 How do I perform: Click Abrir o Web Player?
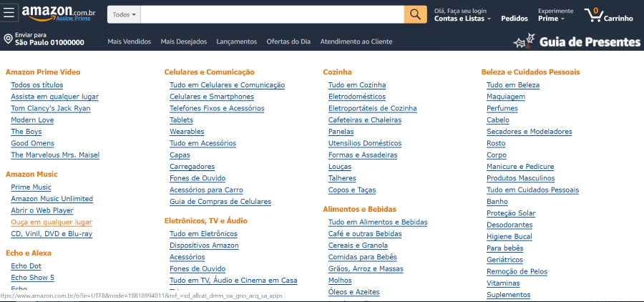[42, 210]
